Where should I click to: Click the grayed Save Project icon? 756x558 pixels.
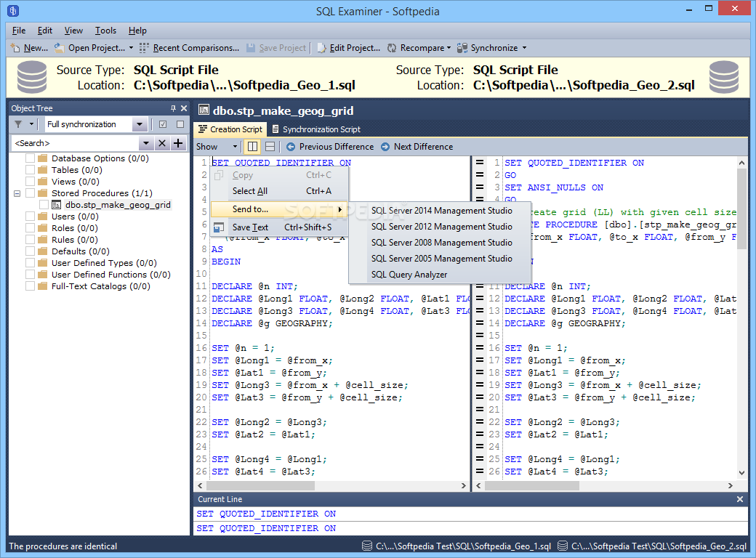(251, 48)
